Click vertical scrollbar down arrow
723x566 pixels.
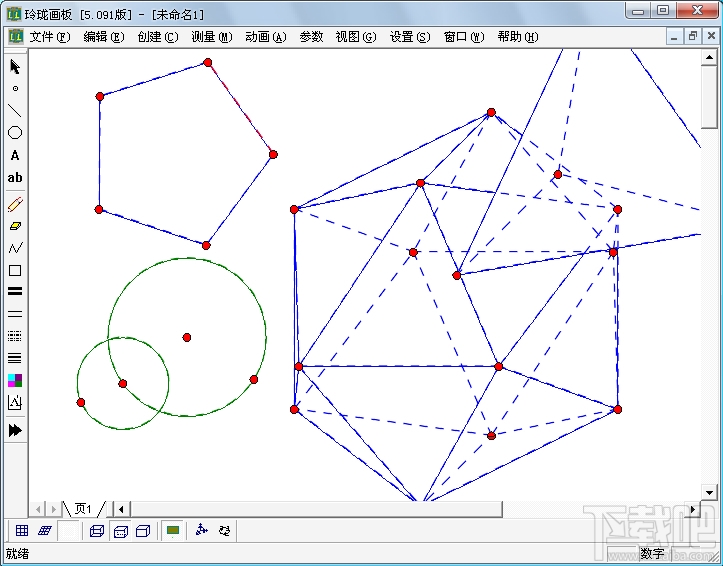tap(709, 492)
